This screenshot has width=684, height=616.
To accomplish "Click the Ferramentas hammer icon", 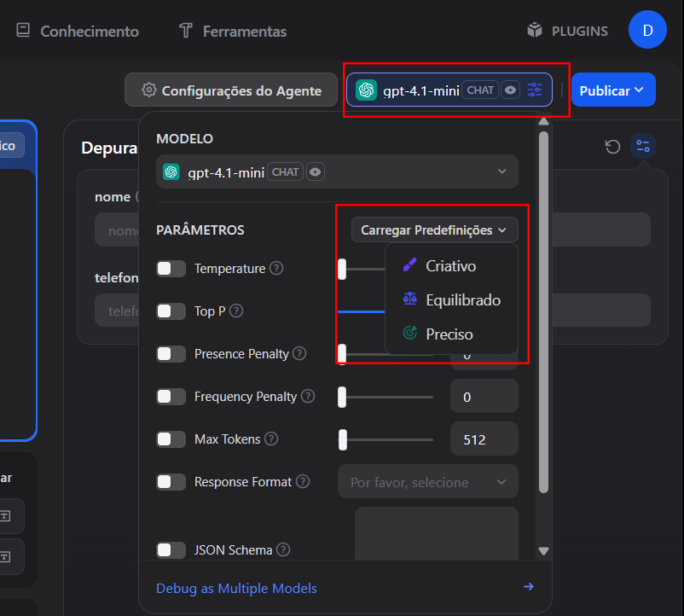I will point(186,30).
